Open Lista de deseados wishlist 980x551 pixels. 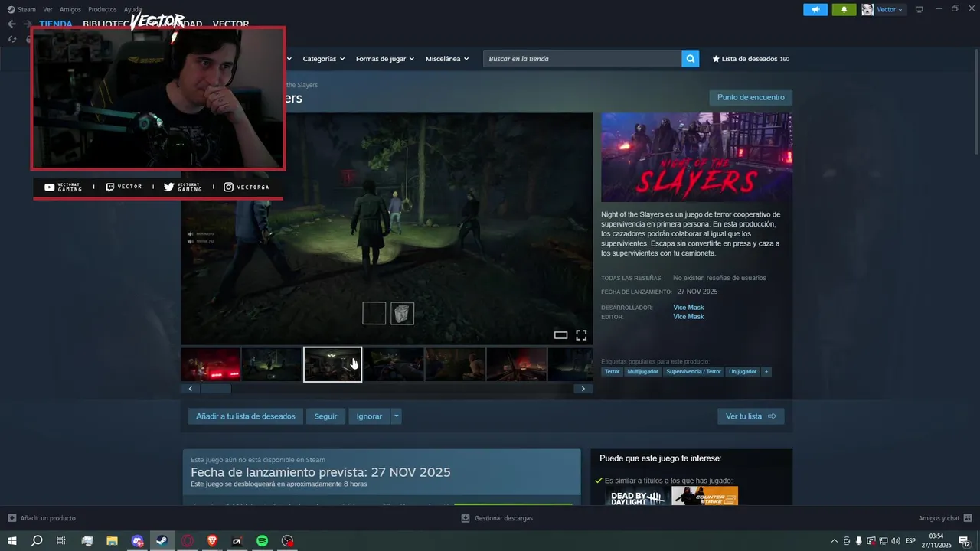click(750, 59)
